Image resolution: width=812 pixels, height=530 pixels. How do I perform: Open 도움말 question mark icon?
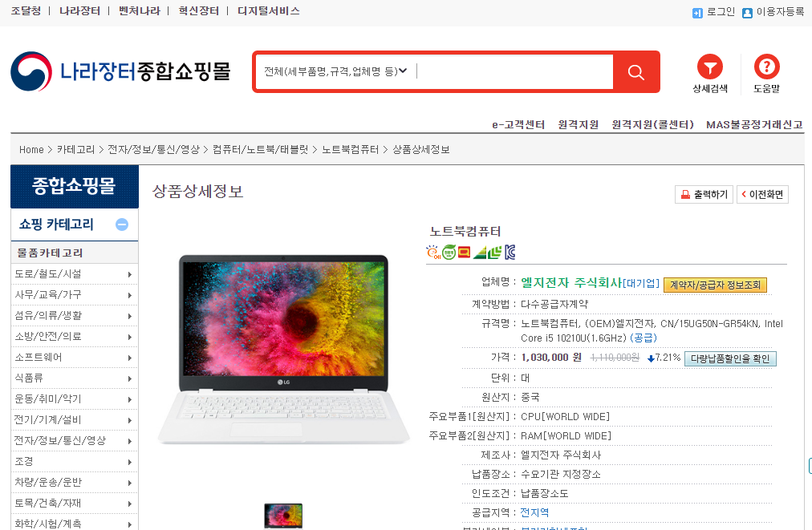(x=766, y=67)
